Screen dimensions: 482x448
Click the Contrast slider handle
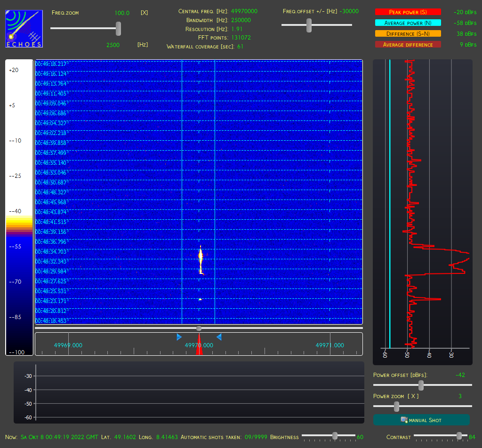tap(459, 436)
